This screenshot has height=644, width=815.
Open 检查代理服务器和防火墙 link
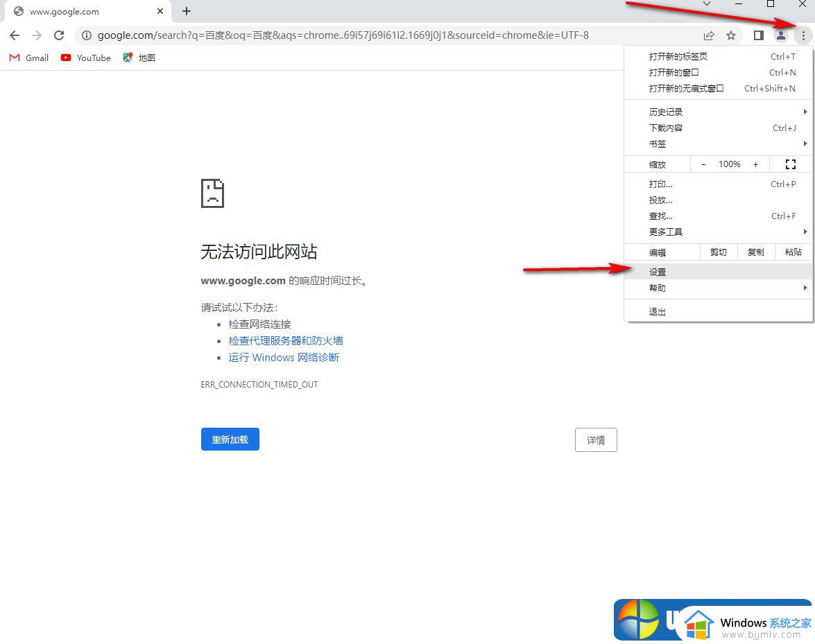pos(285,340)
